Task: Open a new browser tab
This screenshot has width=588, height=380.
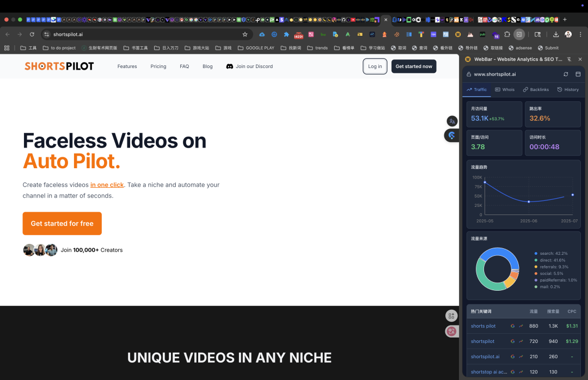Action: (565, 20)
